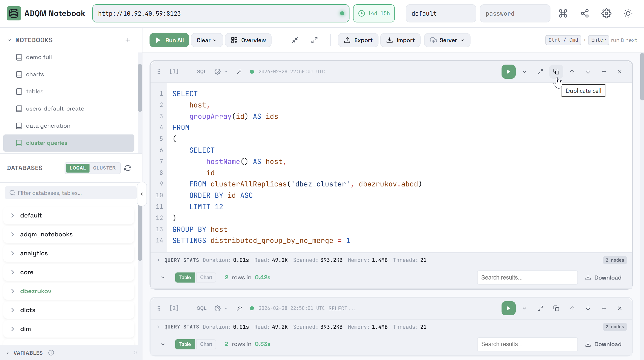Move cell [1] down
Screen dimensions: 644x360
(588, 72)
